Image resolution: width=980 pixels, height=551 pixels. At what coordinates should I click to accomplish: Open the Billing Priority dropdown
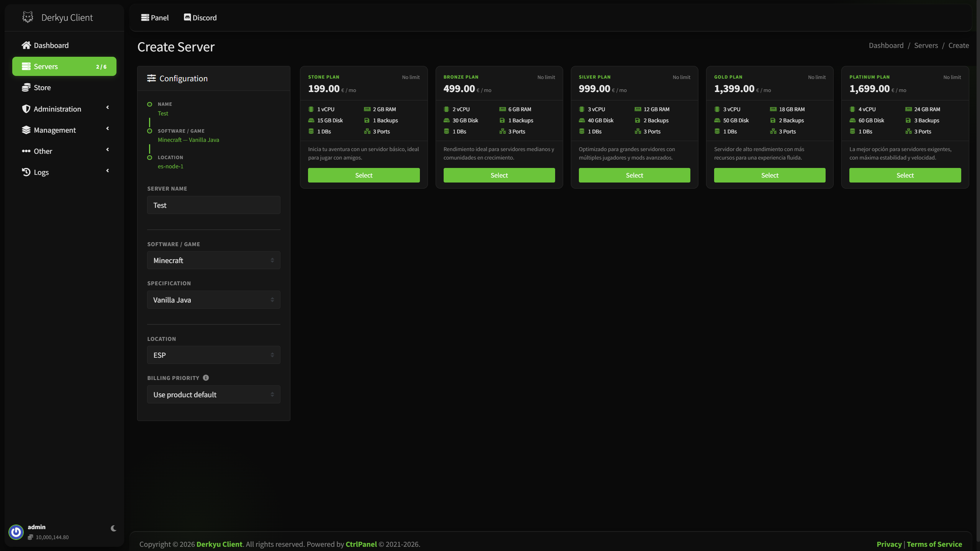[x=214, y=395]
